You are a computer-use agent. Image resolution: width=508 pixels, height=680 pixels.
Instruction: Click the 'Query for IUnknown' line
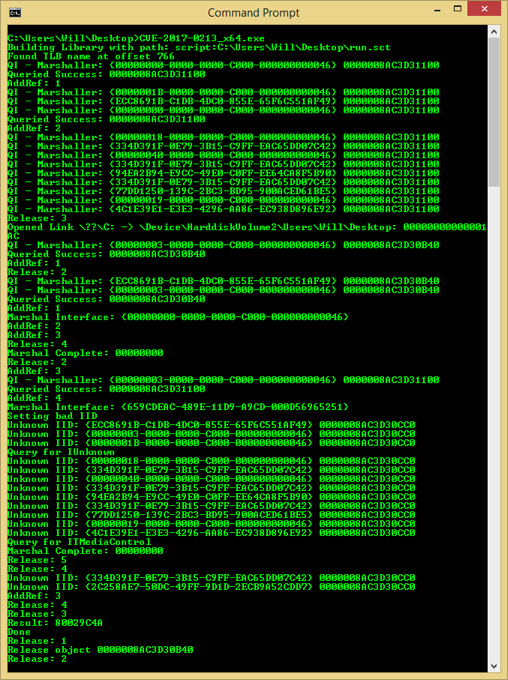point(61,452)
